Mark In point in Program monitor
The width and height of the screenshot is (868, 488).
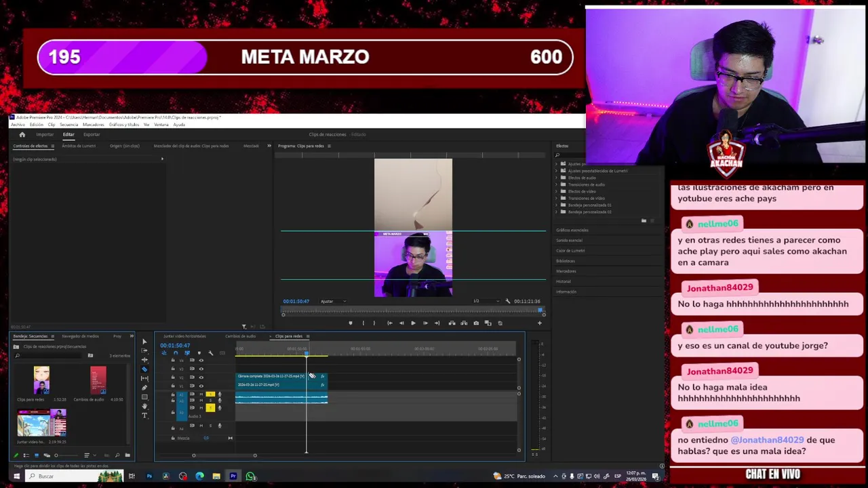(363, 323)
